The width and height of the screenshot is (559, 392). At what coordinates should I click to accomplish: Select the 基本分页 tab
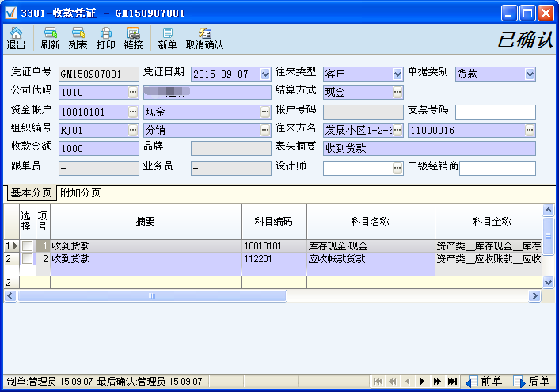[31, 193]
